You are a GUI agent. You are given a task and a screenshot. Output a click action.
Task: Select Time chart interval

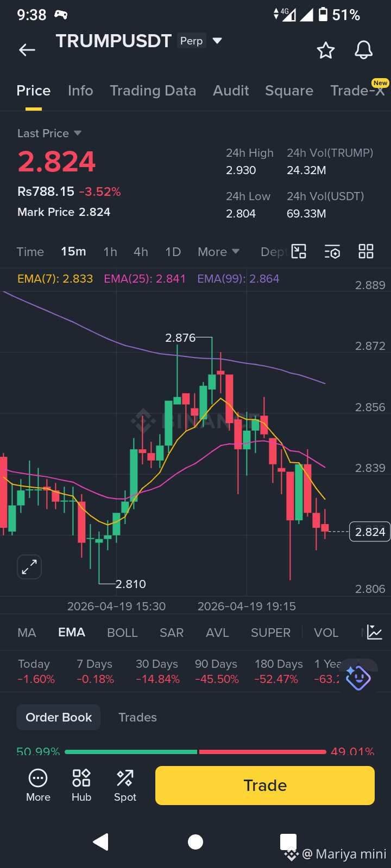point(30,252)
